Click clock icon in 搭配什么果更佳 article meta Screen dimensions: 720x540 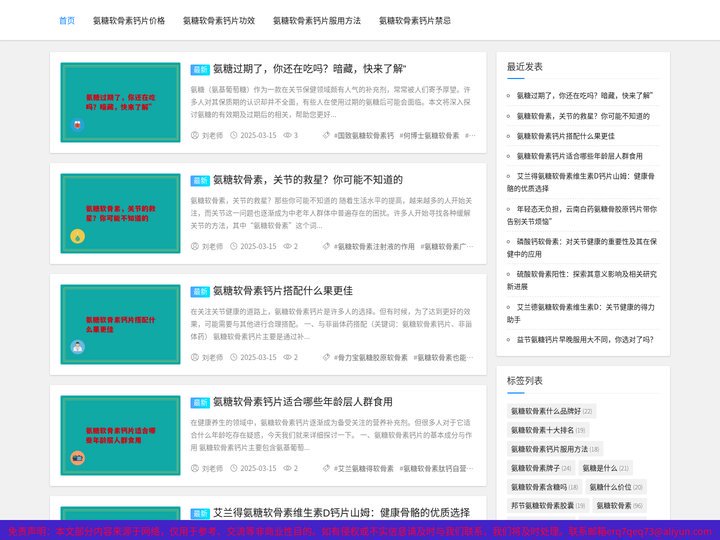click(x=234, y=357)
